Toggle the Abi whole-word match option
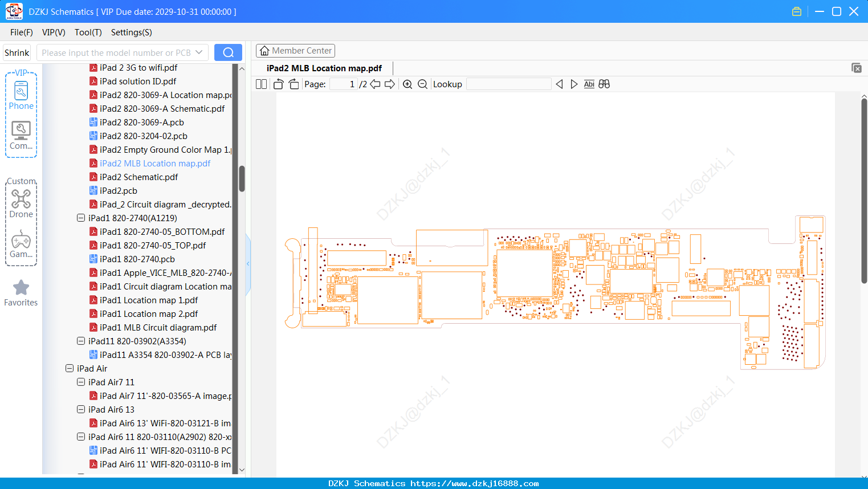This screenshot has height=489, width=868. pos(589,84)
